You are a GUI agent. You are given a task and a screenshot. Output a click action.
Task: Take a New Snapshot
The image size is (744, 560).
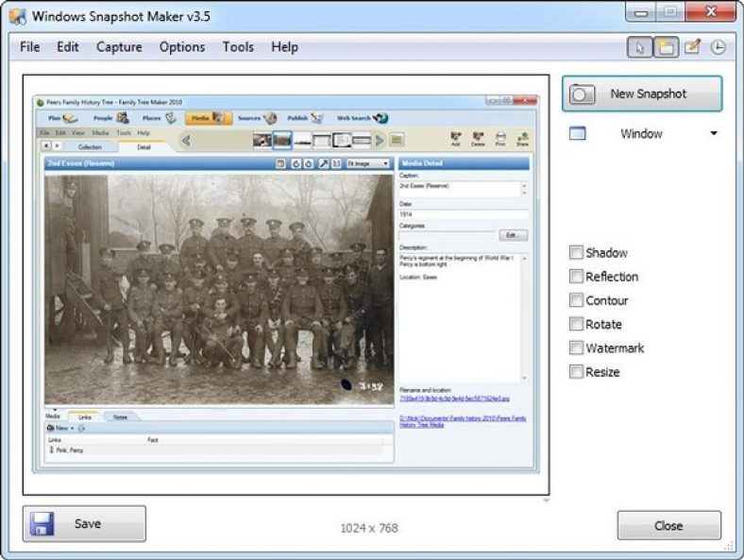(642, 93)
